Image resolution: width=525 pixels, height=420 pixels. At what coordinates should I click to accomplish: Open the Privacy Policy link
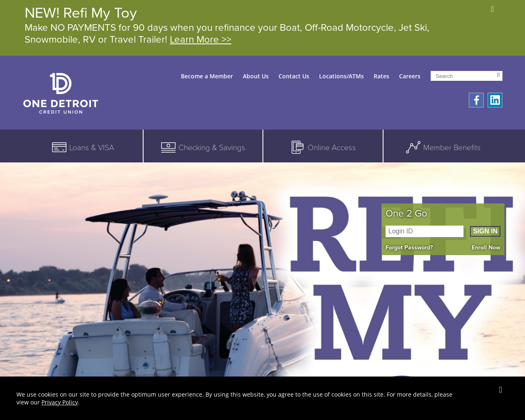tap(59, 402)
